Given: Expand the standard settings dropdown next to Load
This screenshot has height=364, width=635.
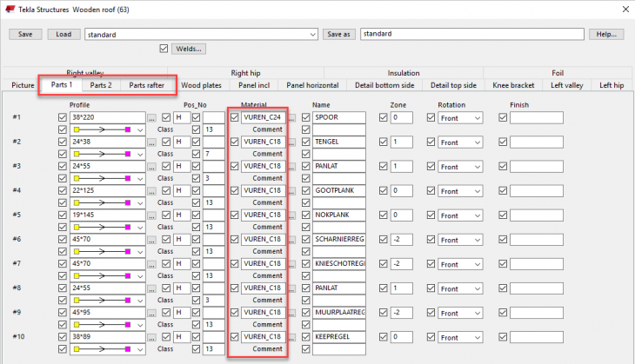Looking at the screenshot, I should (x=313, y=35).
